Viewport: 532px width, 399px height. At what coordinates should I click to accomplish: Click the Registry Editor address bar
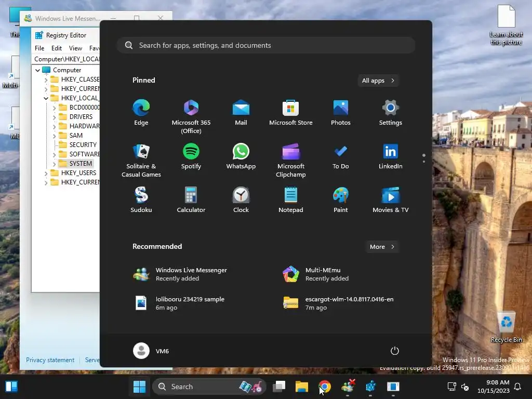pyautogui.click(x=66, y=59)
